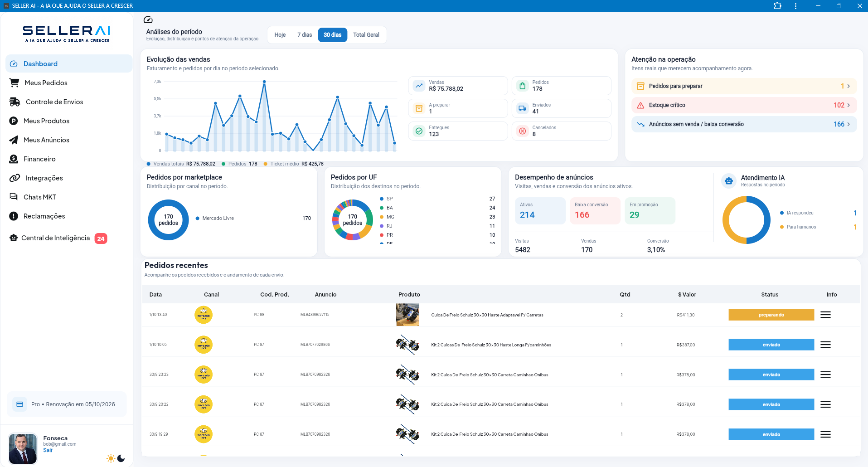Click the Cancelados red X icon
Image resolution: width=868 pixels, height=467 pixels.
[523, 131]
